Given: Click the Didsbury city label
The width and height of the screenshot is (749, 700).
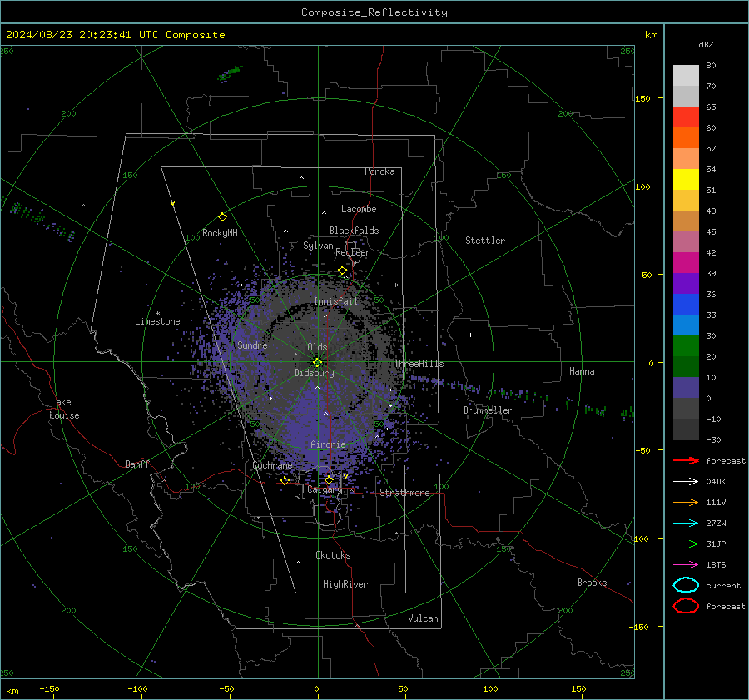Looking at the screenshot, I should (x=315, y=373).
